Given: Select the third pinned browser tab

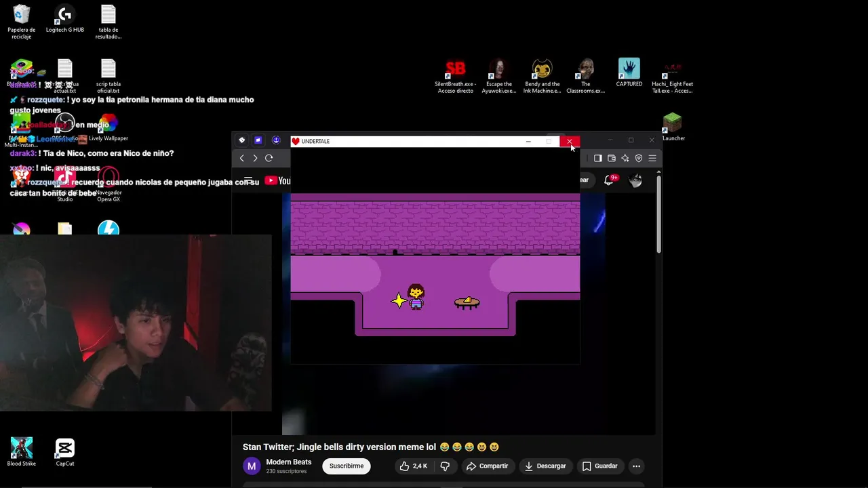Looking at the screenshot, I should click(x=275, y=140).
